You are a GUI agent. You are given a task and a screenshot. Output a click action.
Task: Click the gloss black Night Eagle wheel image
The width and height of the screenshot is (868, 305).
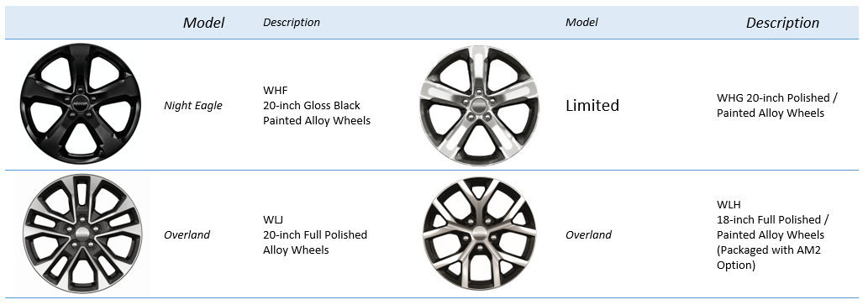[81, 104]
